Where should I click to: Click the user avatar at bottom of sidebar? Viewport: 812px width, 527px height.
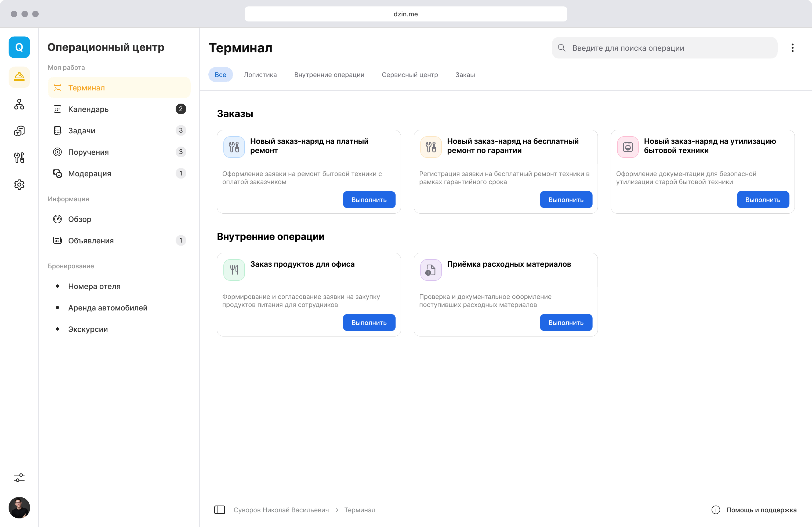[19, 508]
